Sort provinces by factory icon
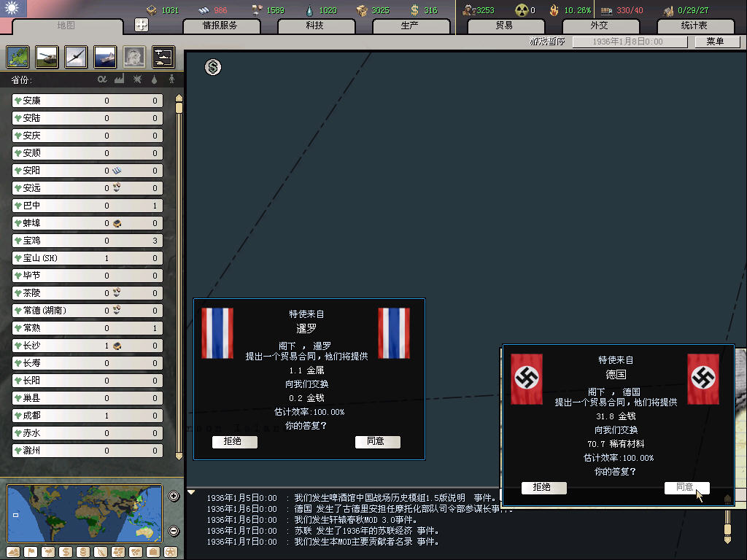The height and width of the screenshot is (560, 747). click(119, 79)
